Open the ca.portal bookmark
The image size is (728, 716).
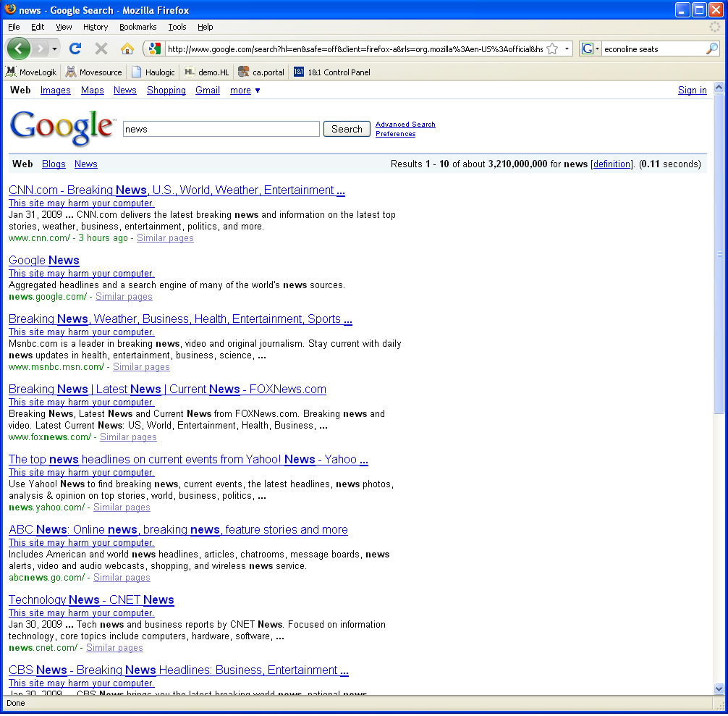261,72
